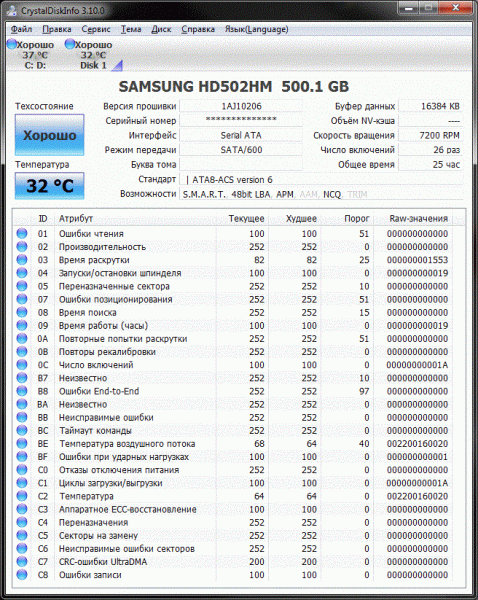Click status orb for BE Температура воздушного потока
This screenshot has height=600, width=478.
pos(22,443)
